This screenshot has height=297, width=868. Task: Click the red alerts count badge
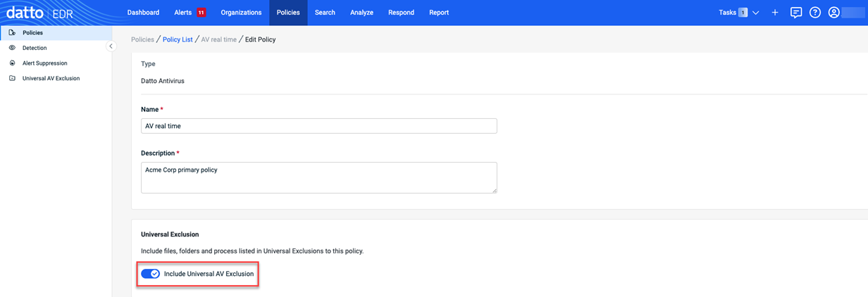[201, 13]
